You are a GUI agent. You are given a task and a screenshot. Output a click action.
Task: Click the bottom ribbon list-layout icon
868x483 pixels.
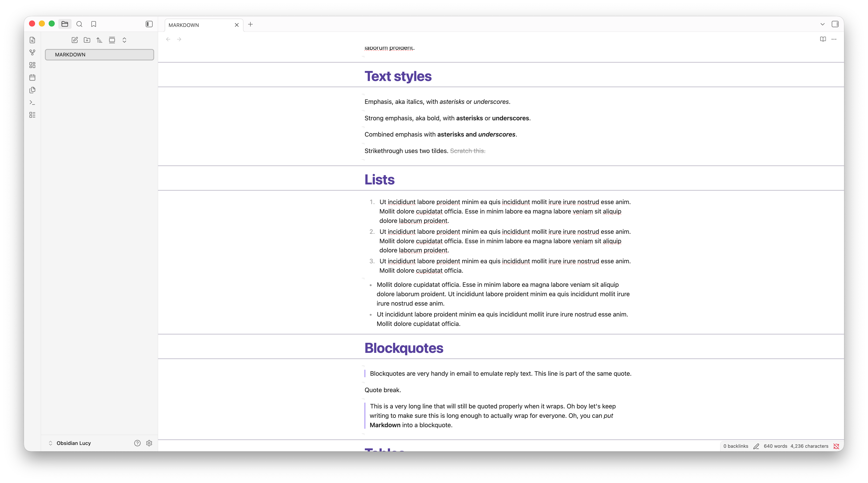tap(32, 115)
